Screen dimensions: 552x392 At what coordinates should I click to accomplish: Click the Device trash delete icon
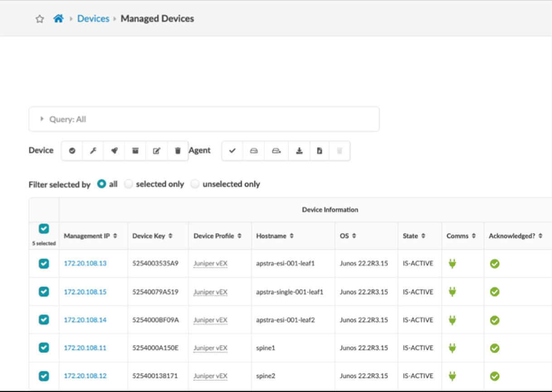click(178, 151)
